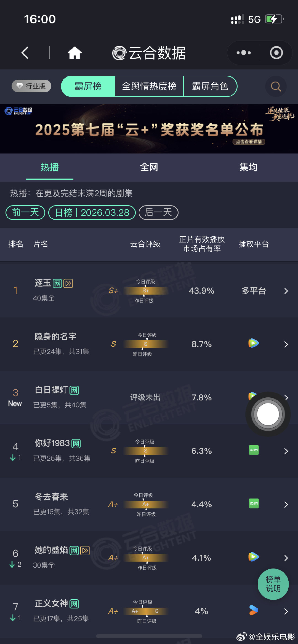Click the back arrow at top left
Viewport: 298px width, 644px height.
click(x=25, y=52)
